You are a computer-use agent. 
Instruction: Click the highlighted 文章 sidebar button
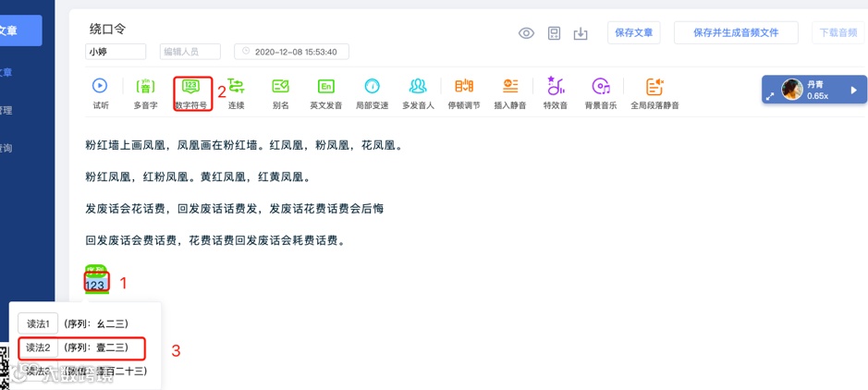[20, 30]
